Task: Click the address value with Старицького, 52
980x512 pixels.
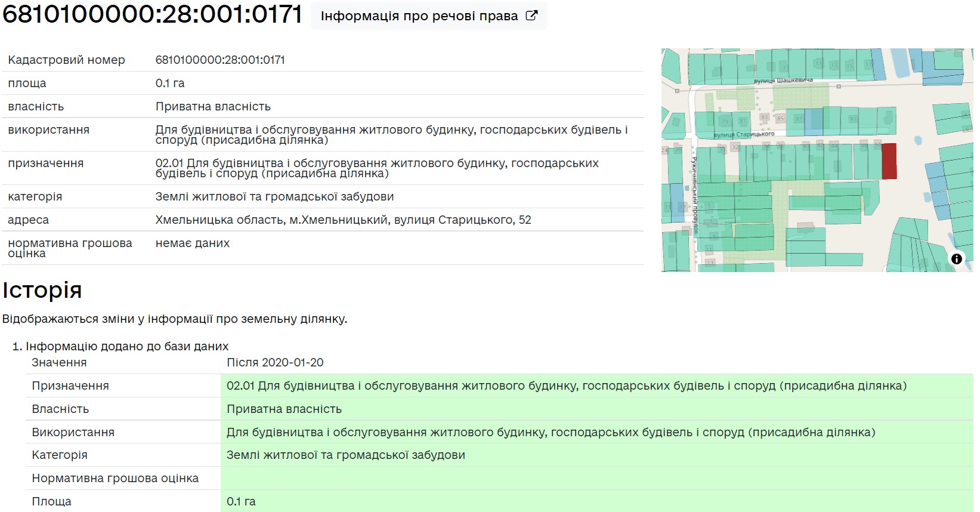Action: click(x=343, y=220)
